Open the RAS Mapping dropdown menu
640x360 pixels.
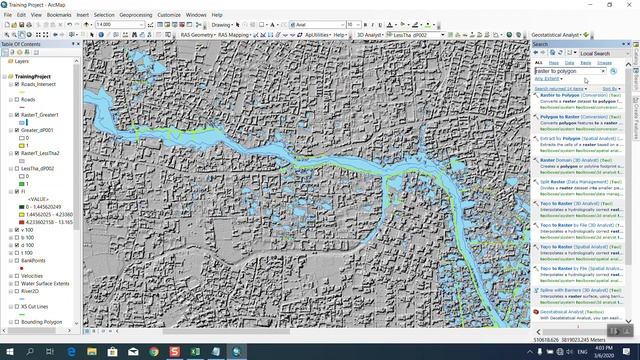click(x=234, y=35)
